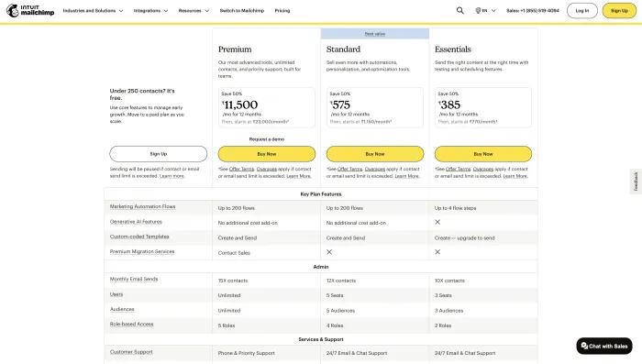
Task: Open Monthly Email Sends info
Action: (x=134, y=280)
